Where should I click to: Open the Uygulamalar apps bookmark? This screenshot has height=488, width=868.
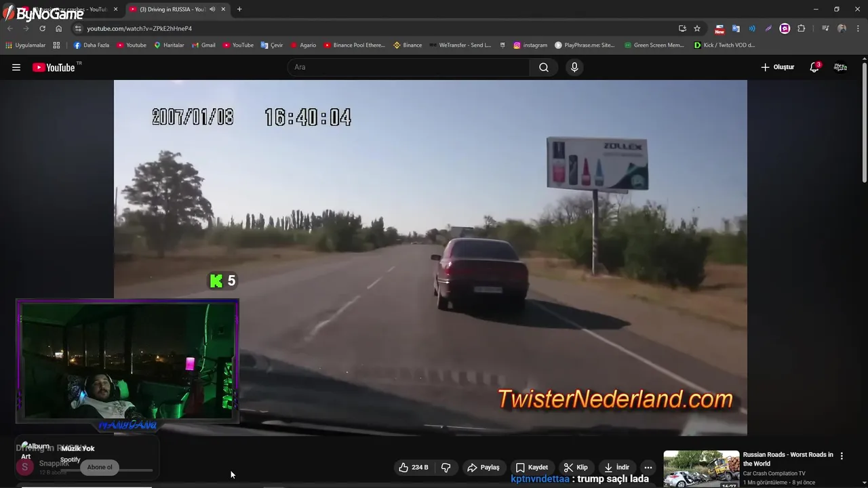click(x=26, y=45)
